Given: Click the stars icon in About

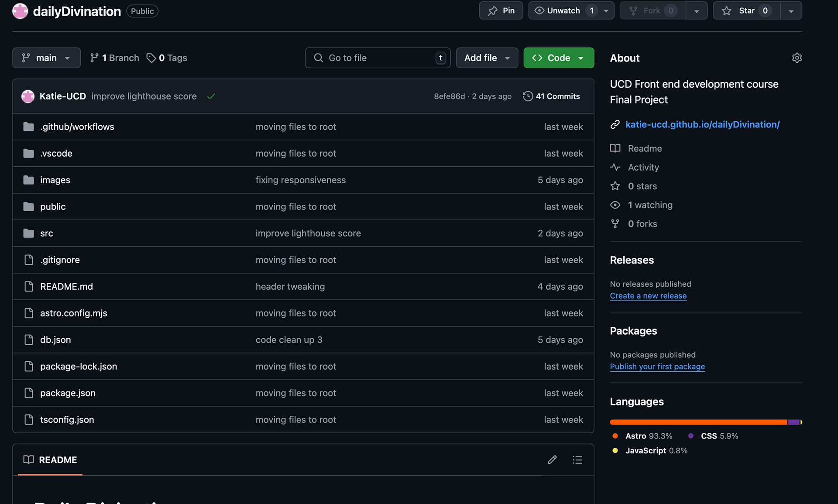Looking at the screenshot, I should (615, 186).
